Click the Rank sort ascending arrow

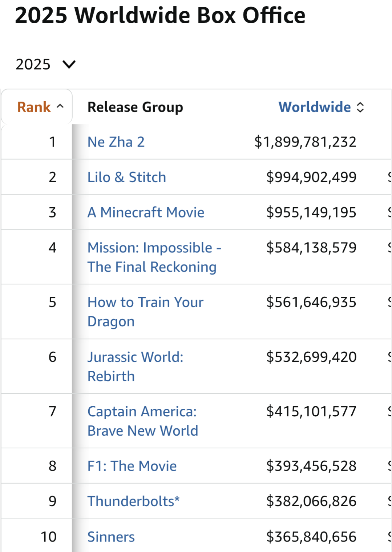click(x=60, y=107)
